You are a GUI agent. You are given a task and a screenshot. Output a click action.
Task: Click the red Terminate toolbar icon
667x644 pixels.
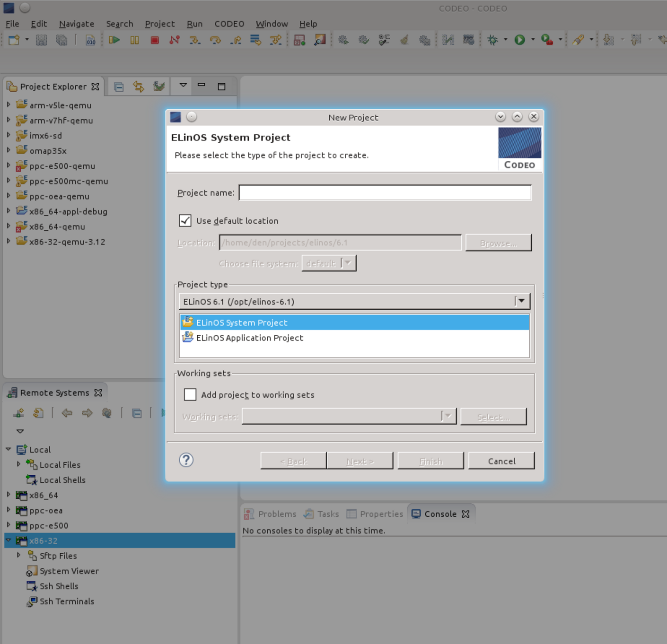tap(154, 40)
